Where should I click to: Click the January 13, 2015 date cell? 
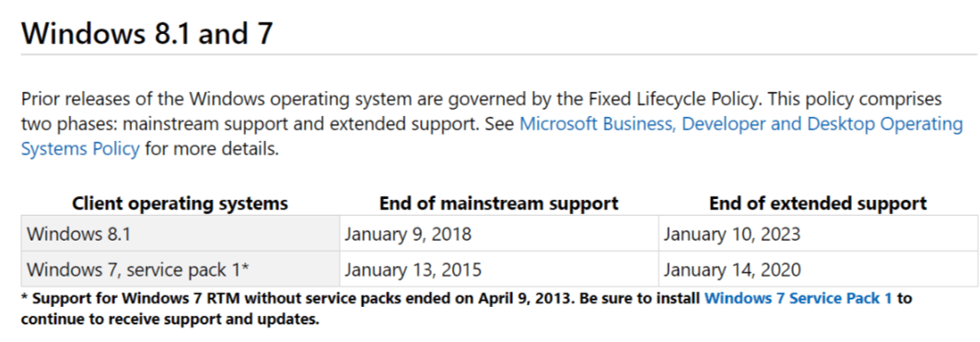click(499, 269)
